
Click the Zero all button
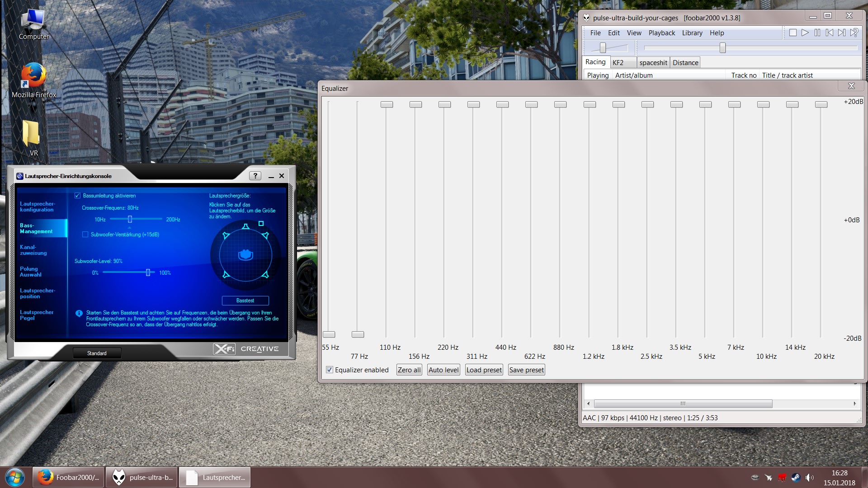(409, 370)
